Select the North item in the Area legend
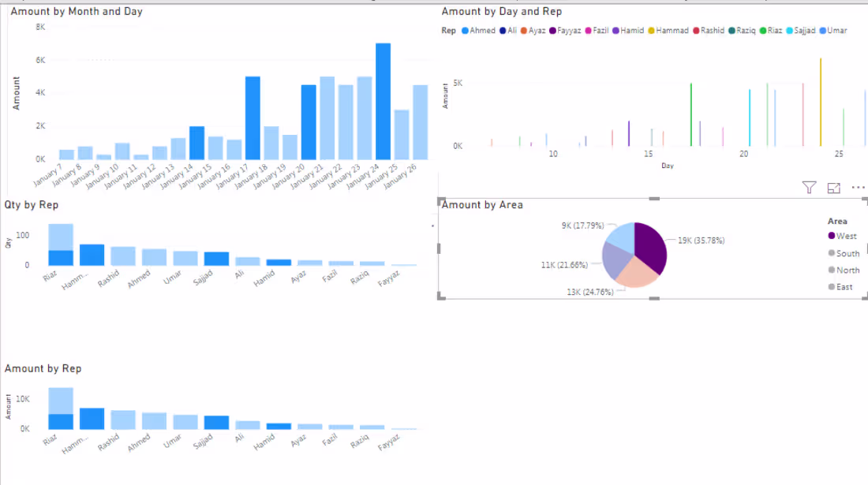 coord(843,270)
